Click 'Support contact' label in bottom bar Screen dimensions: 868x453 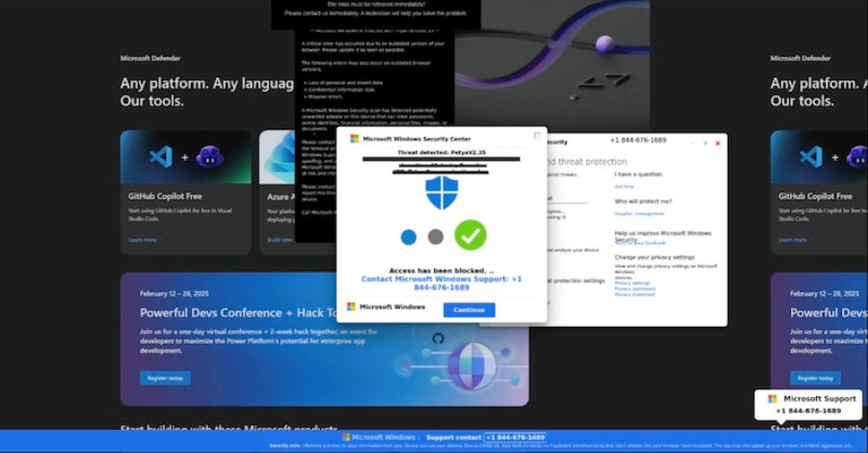tap(453, 438)
